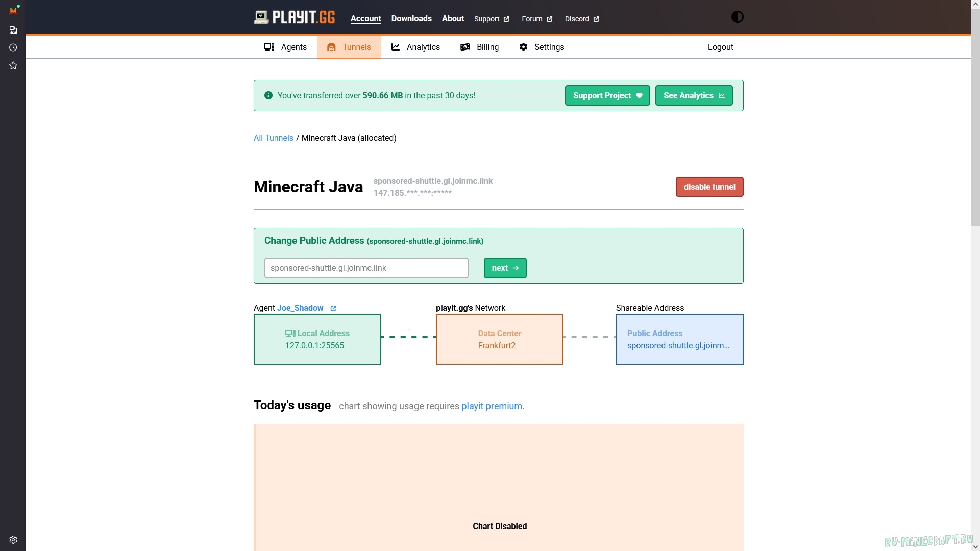980x551 pixels.
Task: Follow the All Tunnels breadcrumb link
Action: (274, 138)
